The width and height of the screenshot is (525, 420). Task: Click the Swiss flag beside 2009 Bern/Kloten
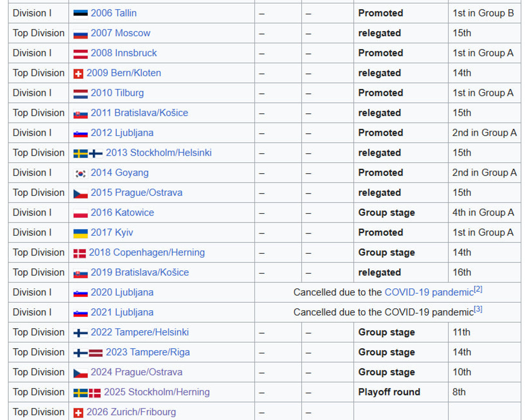(78, 73)
